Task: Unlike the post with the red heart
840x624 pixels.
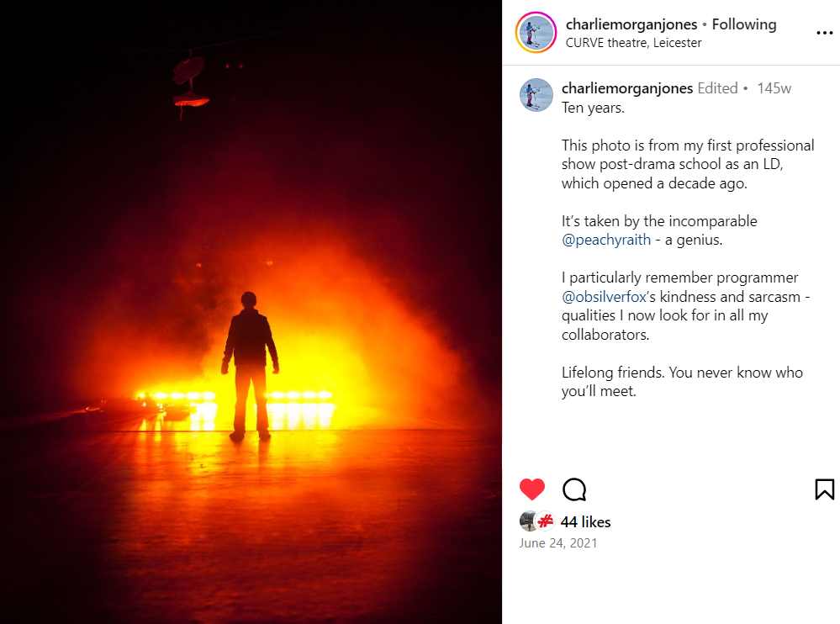Action: click(532, 489)
